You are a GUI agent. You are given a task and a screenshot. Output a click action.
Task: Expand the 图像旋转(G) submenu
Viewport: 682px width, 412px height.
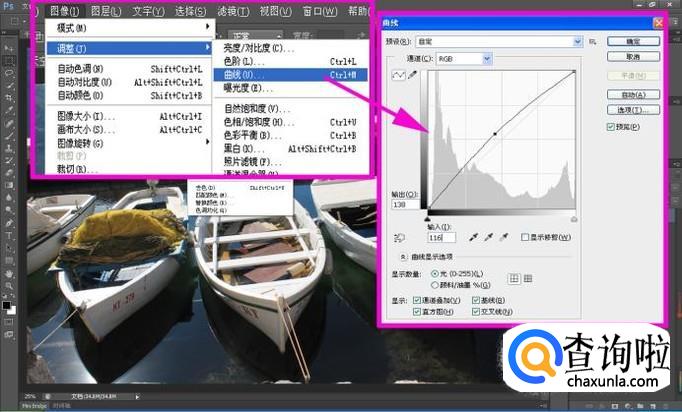130,143
